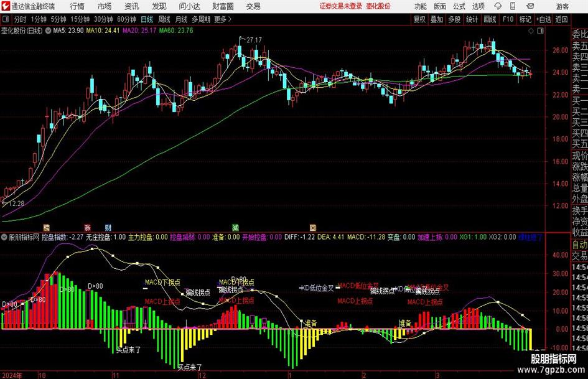Click the 榜 event marker

46,228
